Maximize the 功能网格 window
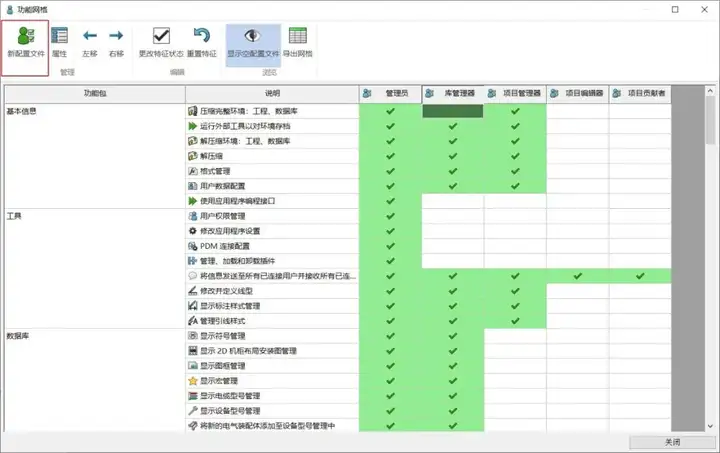 675,9
